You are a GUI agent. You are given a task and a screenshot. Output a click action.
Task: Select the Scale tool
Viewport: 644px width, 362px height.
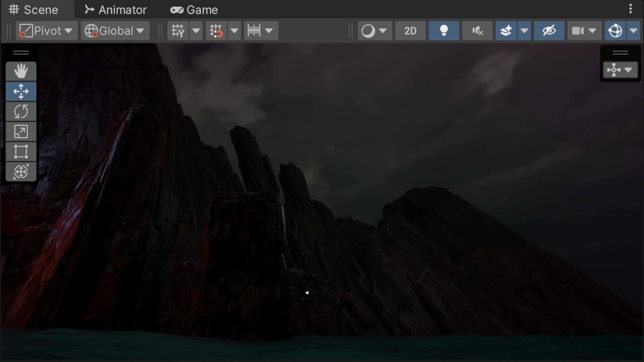click(21, 131)
